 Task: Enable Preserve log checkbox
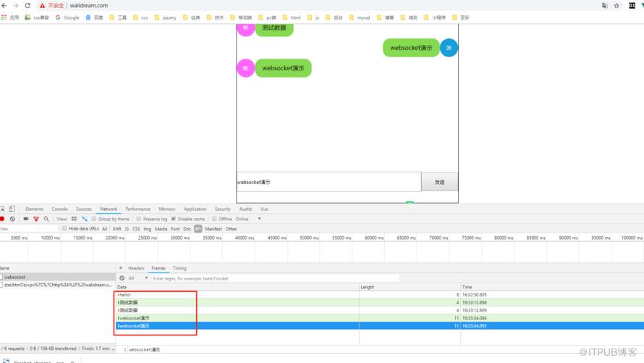point(139,219)
